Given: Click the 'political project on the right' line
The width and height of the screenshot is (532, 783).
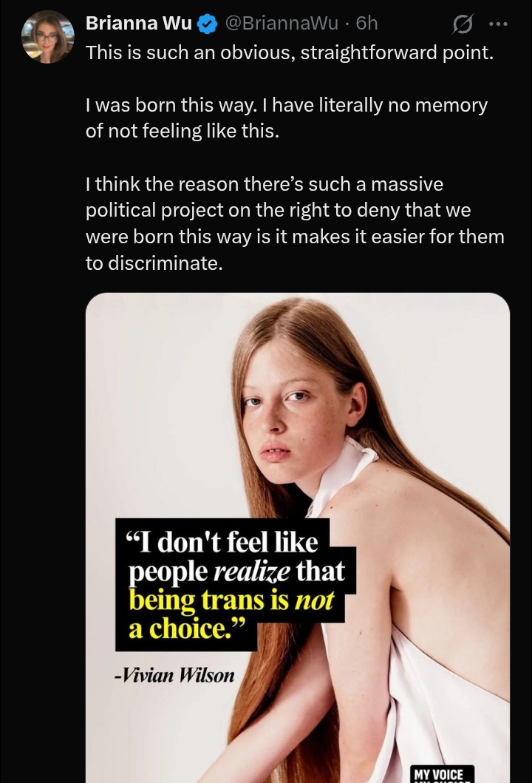Looking at the screenshot, I should tap(278, 210).
